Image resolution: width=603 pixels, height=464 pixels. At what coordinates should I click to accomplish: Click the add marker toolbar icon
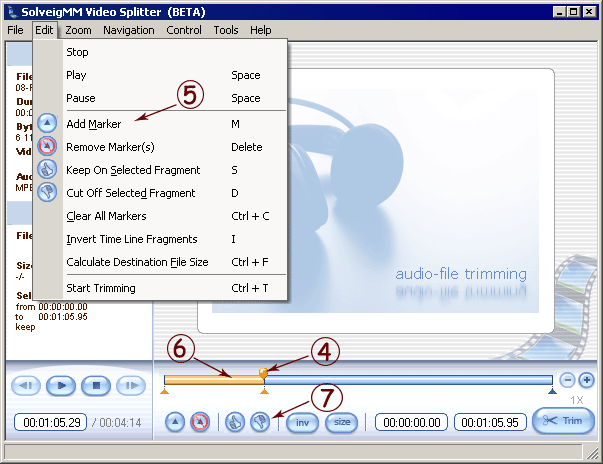(175, 422)
